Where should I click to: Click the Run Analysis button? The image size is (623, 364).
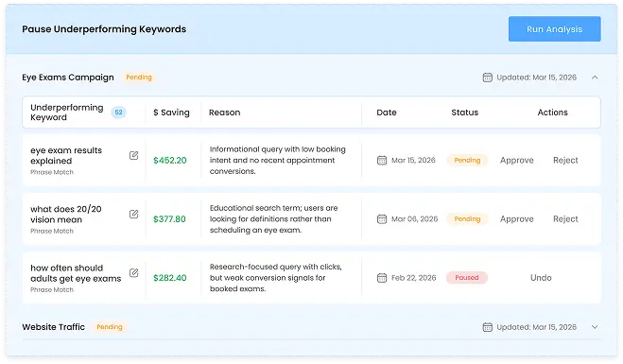(x=554, y=29)
